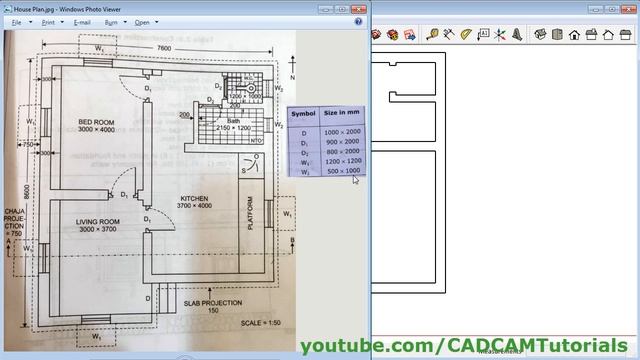Select the Text label tool (A1 icon)
Screen dimensions: 640x360
(x=483, y=34)
